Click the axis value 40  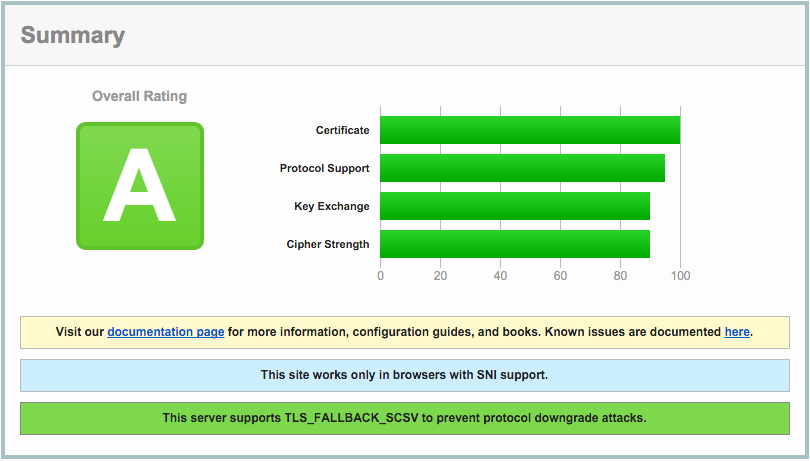coord(500,276)
